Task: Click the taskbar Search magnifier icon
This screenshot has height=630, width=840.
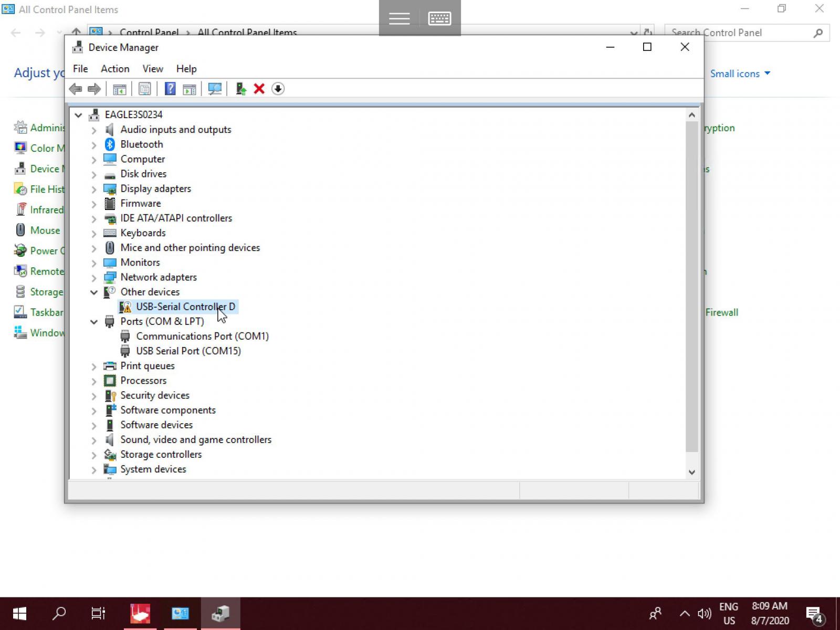Action: [x=59, y=613]
